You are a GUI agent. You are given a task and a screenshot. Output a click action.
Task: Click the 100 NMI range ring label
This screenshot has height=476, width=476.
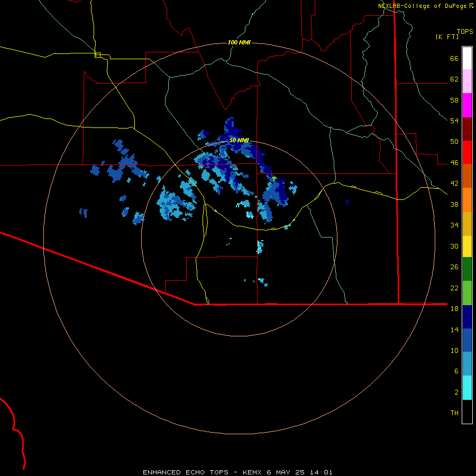pyautogui.click(x=239, y=42)
